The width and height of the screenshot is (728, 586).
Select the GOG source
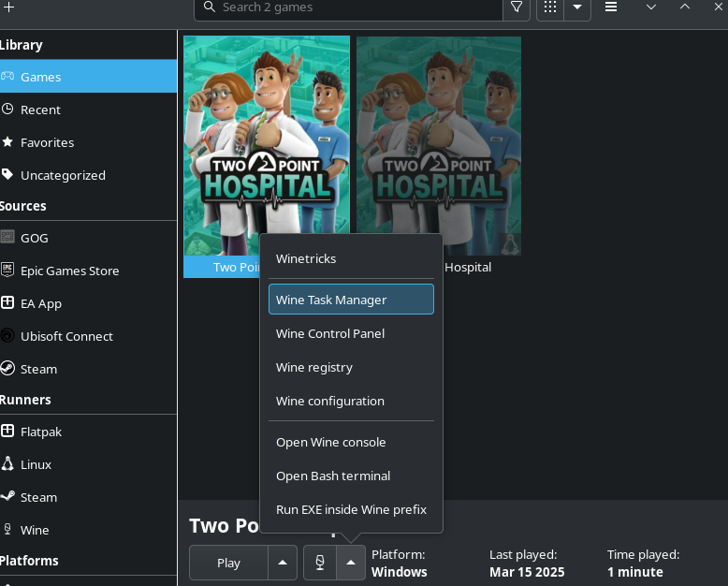88,238
